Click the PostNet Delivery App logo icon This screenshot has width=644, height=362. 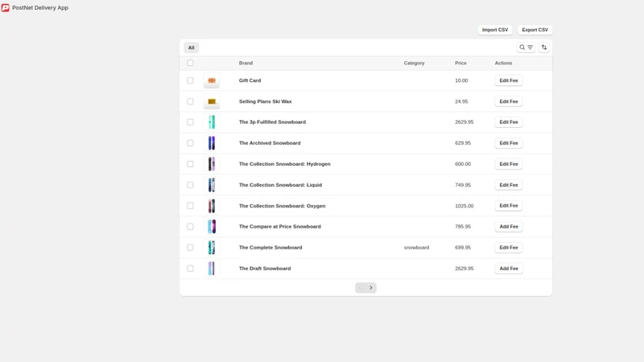6,8
